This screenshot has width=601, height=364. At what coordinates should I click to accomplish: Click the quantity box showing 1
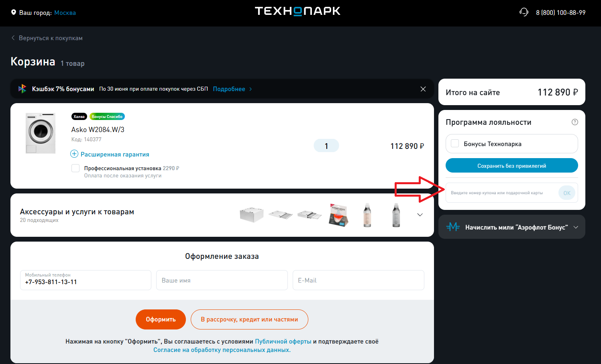(x=326, y=146)
